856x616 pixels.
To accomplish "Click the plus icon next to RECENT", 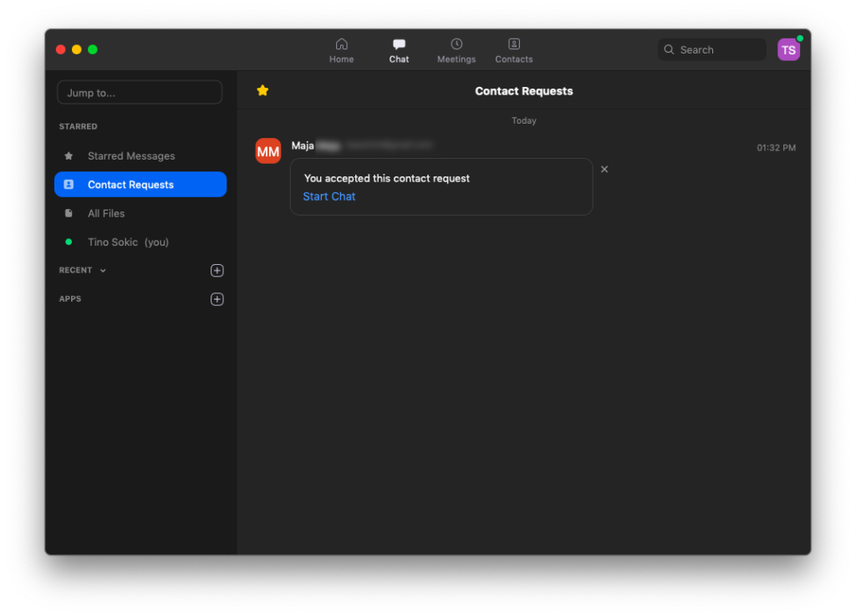I will click(x=217, y=271).
